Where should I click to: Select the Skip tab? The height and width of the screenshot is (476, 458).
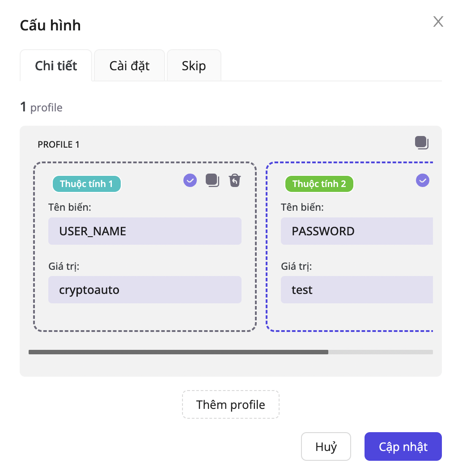tap(194, 66)
